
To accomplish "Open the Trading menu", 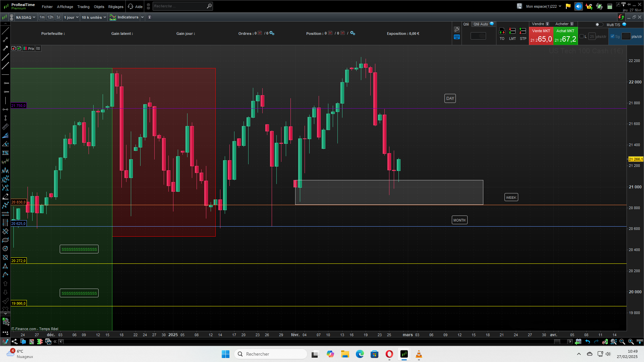I will [x=83, y=7].
